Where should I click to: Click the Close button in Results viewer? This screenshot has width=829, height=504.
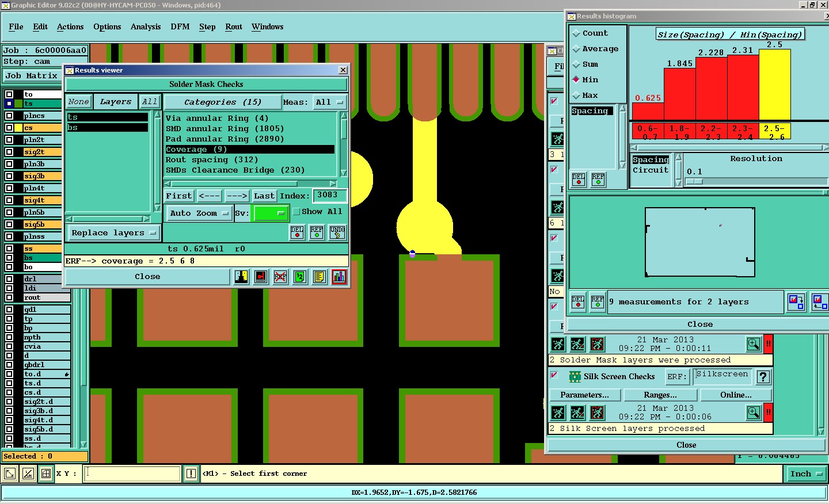147,277
